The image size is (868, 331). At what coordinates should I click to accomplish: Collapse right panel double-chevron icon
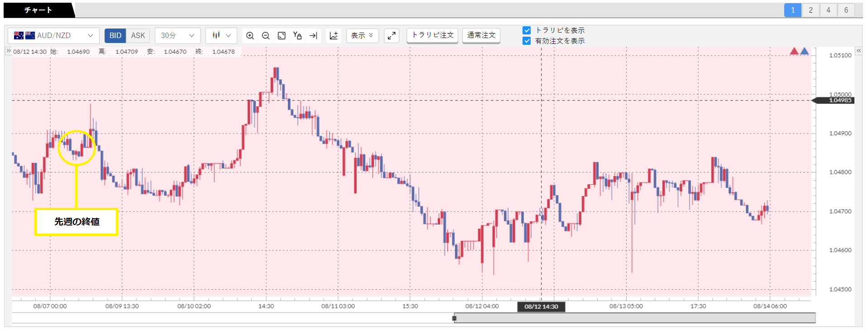tap(858, 51)
